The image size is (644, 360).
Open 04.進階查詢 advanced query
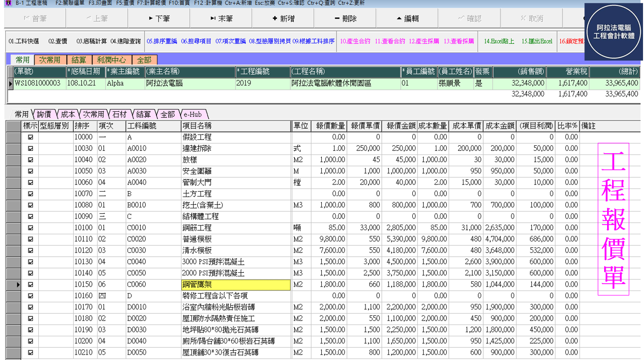[125, 41]
